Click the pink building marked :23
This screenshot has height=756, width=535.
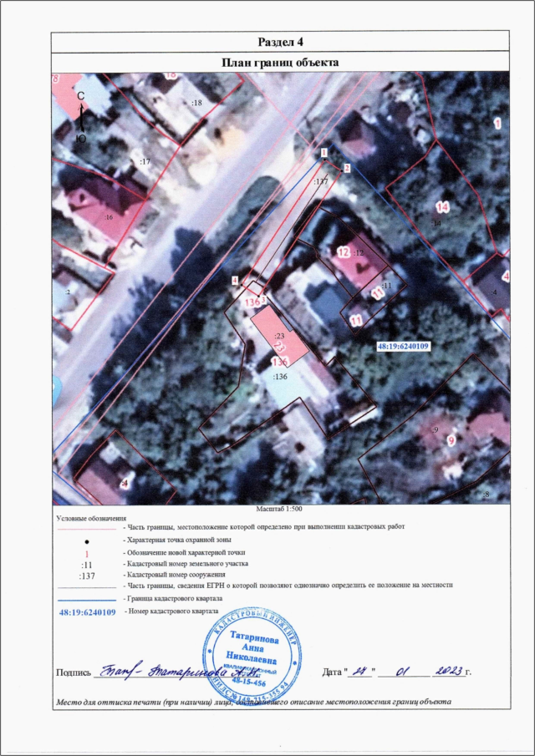tap(276, 332)
